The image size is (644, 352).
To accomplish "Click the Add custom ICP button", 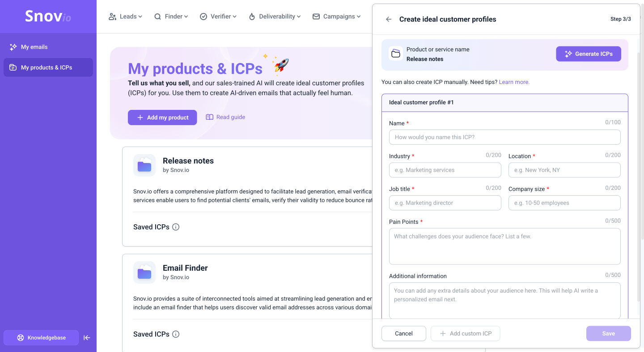I will pyautogui.click(x=465, y=334).
